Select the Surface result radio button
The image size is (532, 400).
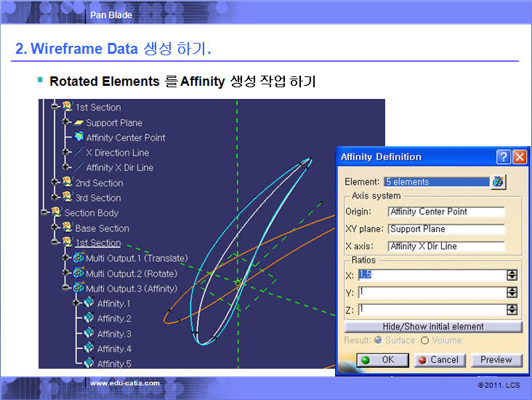376,340
